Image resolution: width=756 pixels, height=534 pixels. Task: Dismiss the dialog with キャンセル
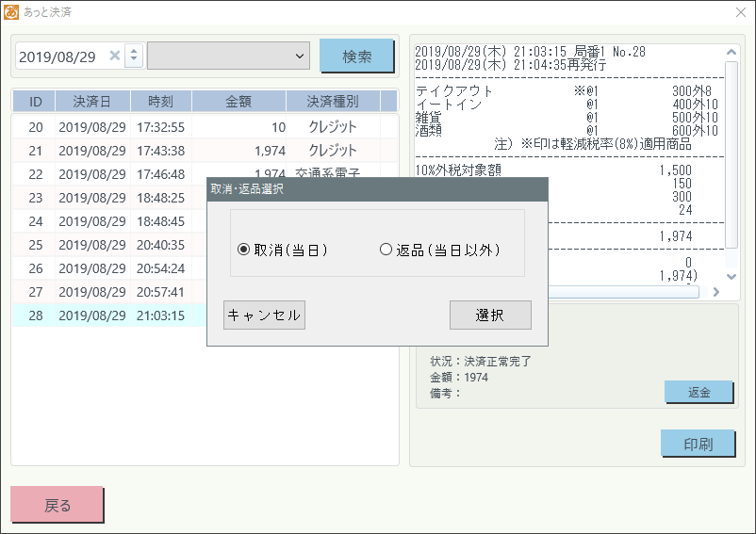click(264, 315)
